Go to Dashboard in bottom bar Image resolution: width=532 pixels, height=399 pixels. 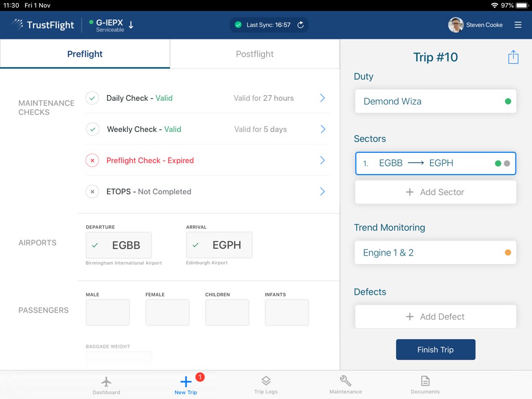click(106, 385)
